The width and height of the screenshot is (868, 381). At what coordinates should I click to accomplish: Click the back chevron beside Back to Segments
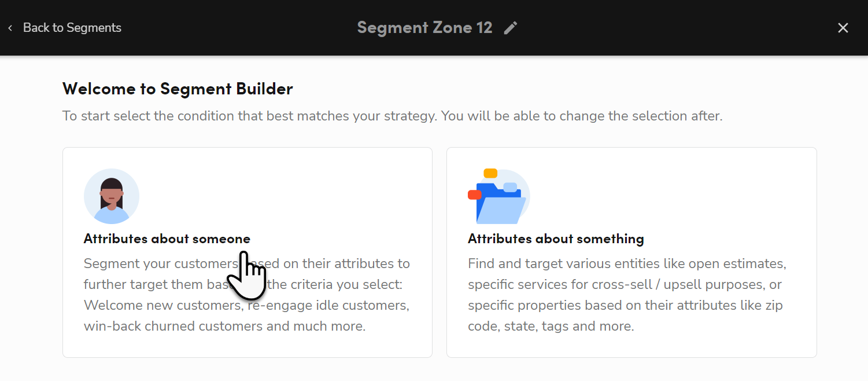pyautogui.click(x=10, y=27)
